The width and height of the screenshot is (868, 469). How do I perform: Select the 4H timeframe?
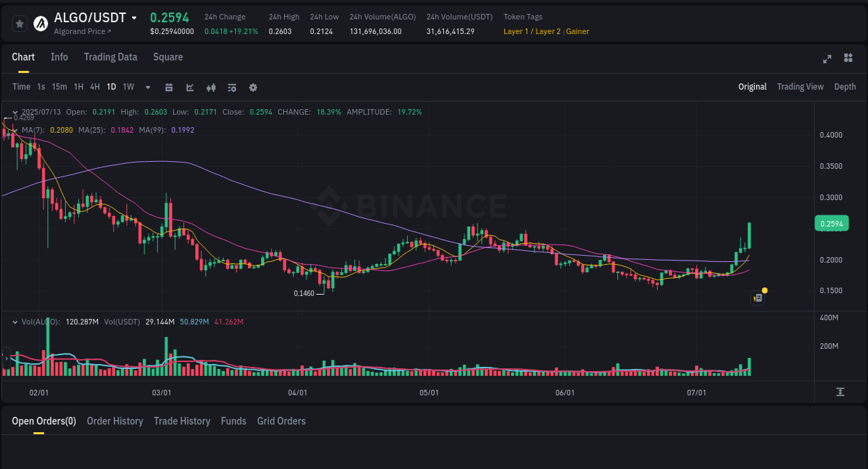[x=94, y=87]
